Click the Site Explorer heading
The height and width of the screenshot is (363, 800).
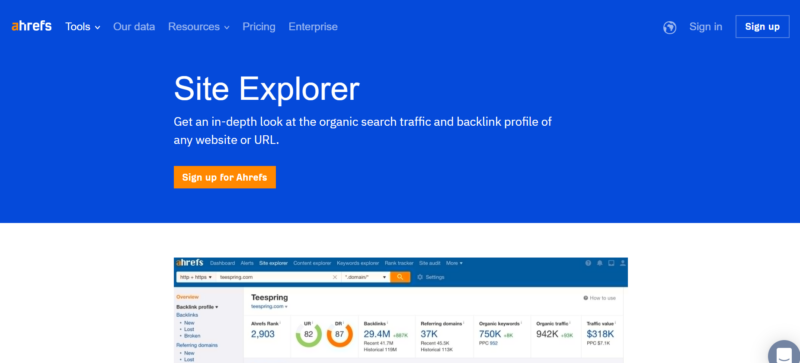click(x=266, y=89)
